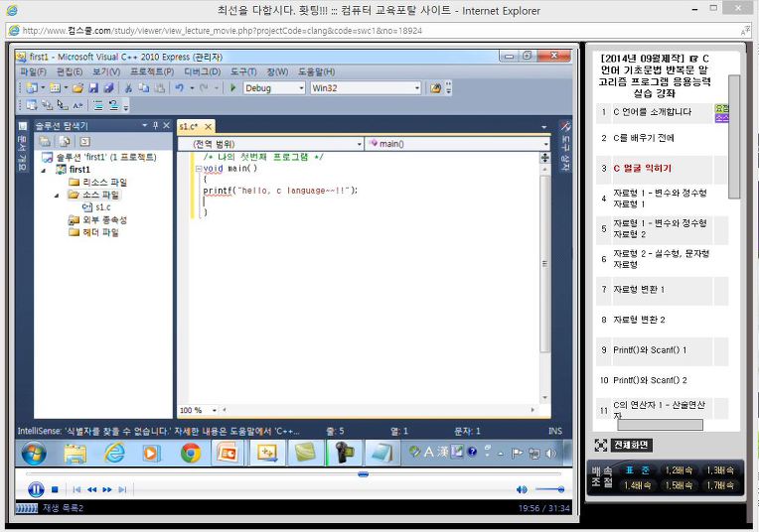Click the Open File folder toolbar icon
Screen dimensions: 759x532
click(77, 88)
